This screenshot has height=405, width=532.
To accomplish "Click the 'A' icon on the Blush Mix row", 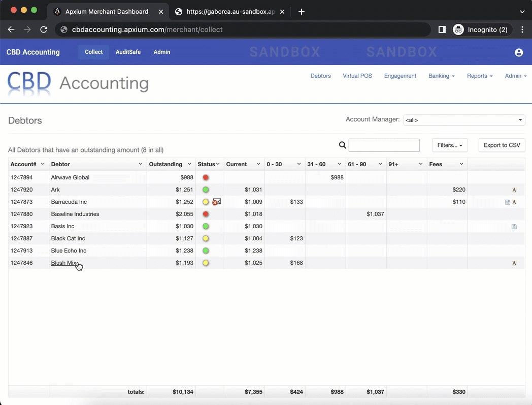I will point(514,263).
